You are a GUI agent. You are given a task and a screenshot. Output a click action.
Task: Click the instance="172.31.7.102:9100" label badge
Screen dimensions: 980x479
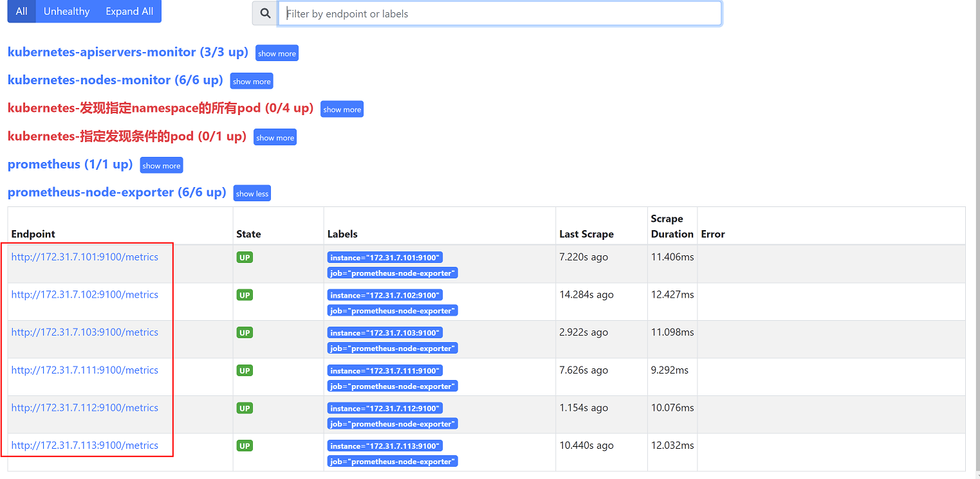385,295
